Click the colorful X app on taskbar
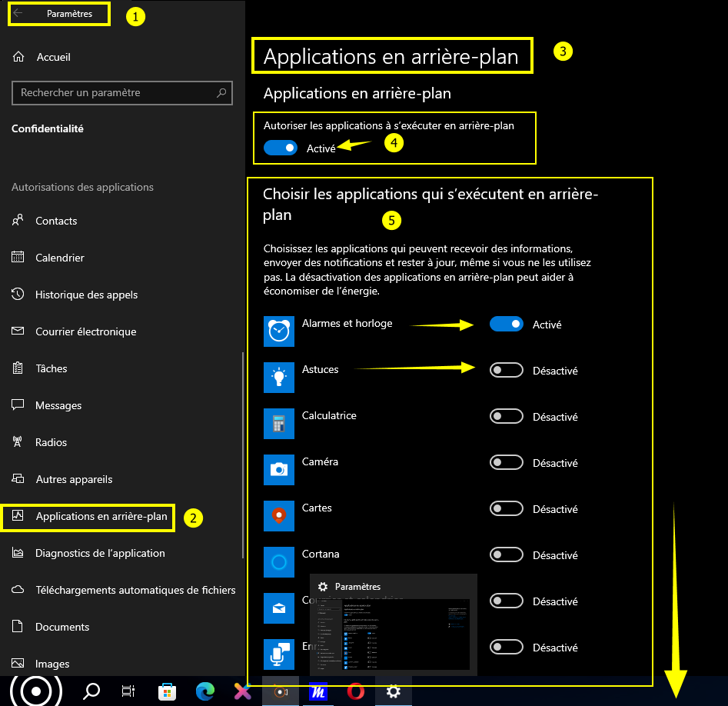The image size is (728, 706). pos(242,691)
